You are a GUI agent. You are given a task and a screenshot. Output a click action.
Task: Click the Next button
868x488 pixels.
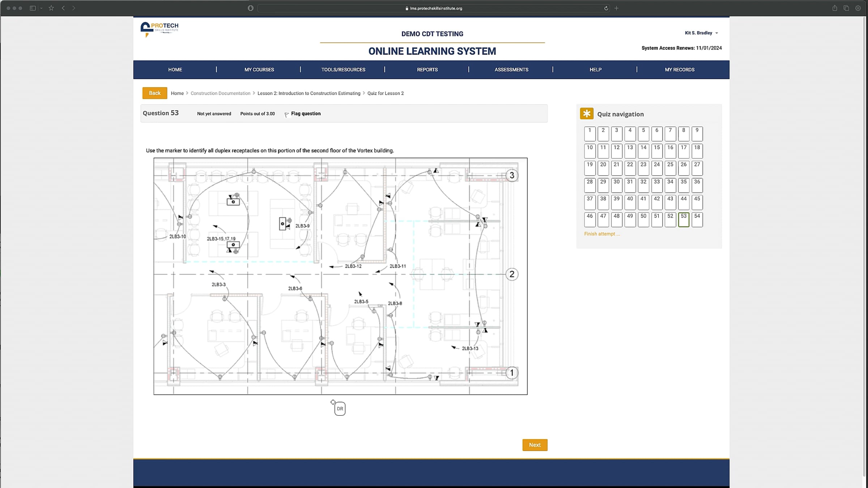[535, 445]
